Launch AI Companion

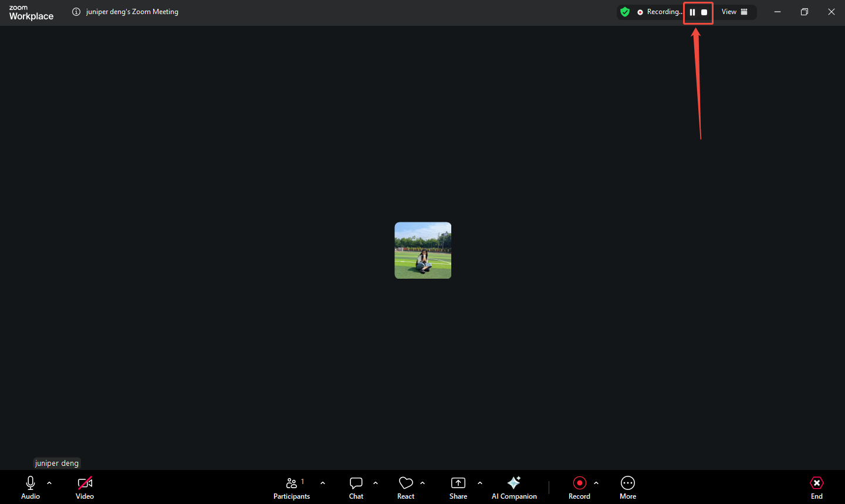tap(513, 487)
